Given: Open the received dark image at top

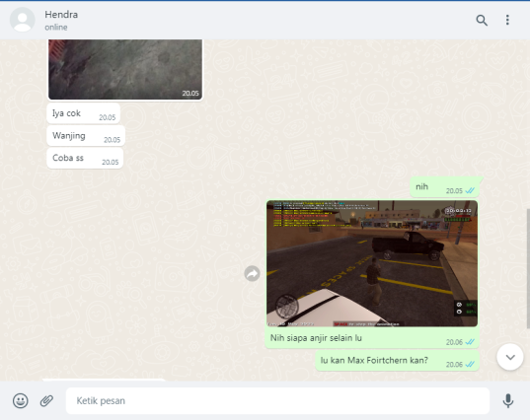Looking at the screenshot, I should (125, 70).
